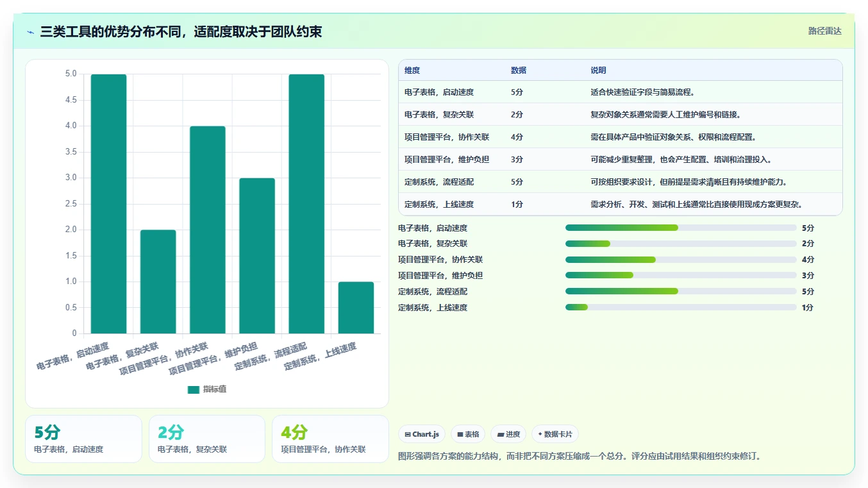868x488 pixels.
Task: Click the Chart.js chip
Action: [x=422, y=434]
